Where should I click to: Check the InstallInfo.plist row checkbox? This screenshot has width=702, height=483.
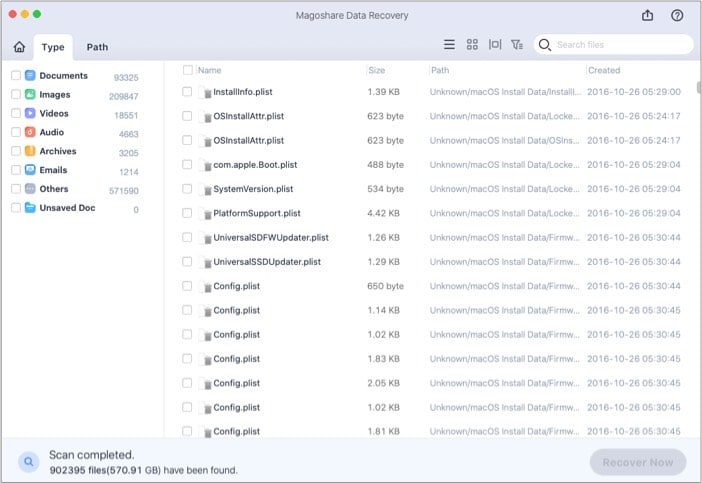tap(187, 92)
